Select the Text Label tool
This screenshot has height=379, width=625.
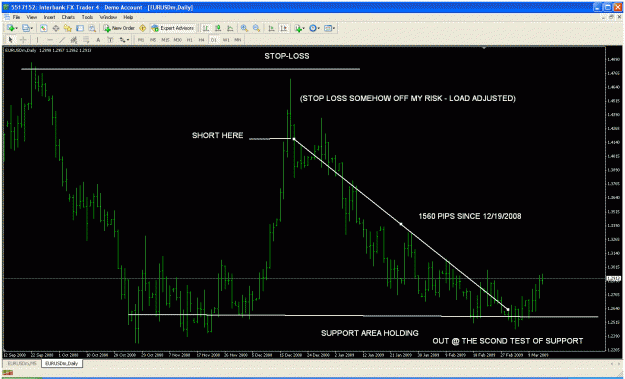(110, 39)
